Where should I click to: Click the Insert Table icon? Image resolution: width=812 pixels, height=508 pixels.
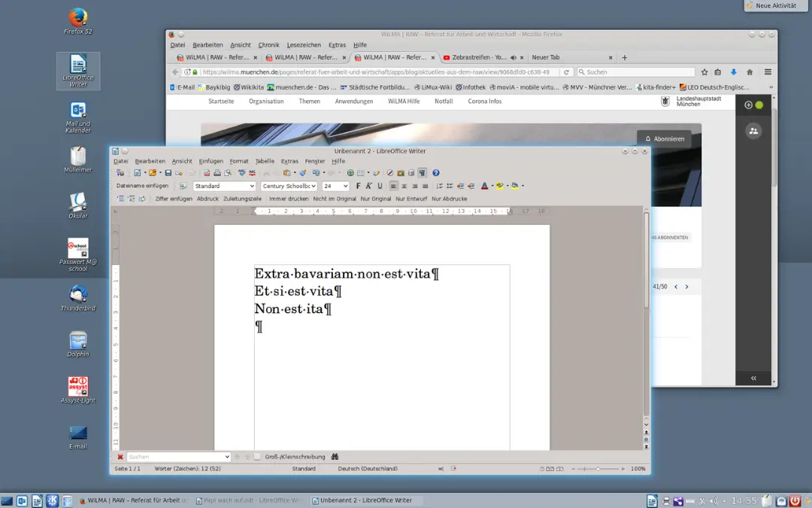pyautogui.click(x=360, y=172)
